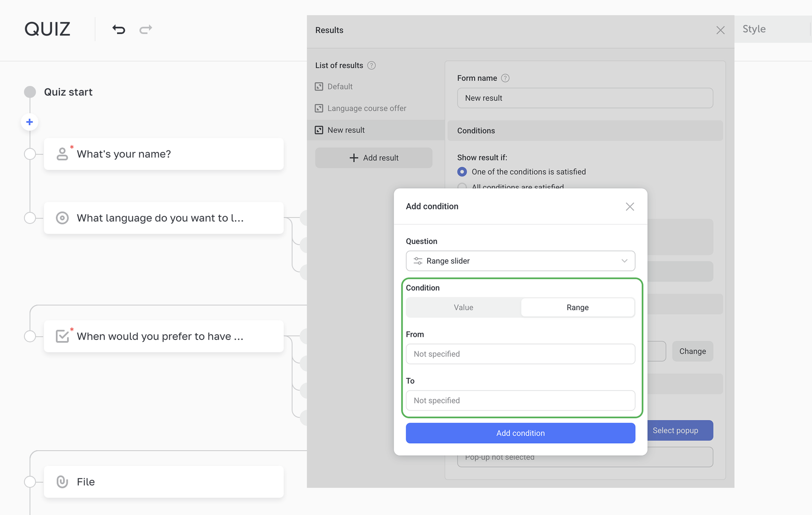Select 'Language course offer' result in list

pos(366,108)
